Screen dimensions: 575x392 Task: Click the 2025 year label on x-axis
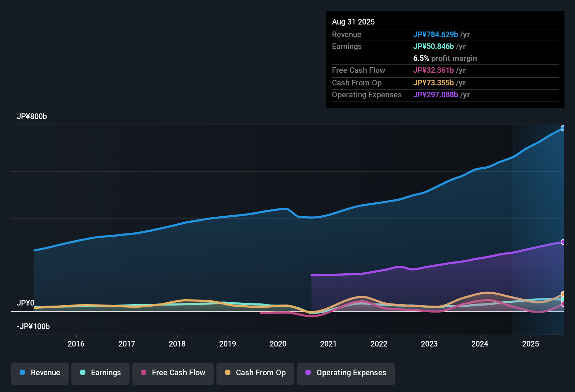531,344
